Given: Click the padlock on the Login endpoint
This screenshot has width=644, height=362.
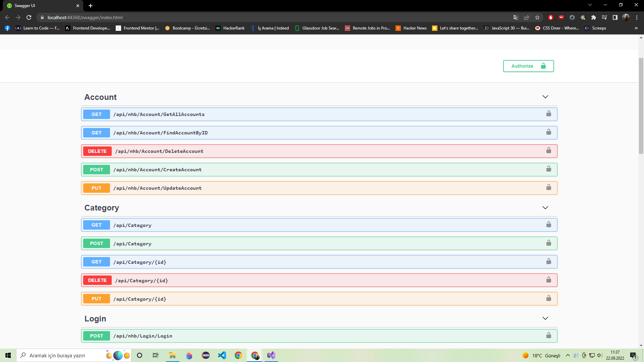Looking at the screenshot, I should point(549,335).
